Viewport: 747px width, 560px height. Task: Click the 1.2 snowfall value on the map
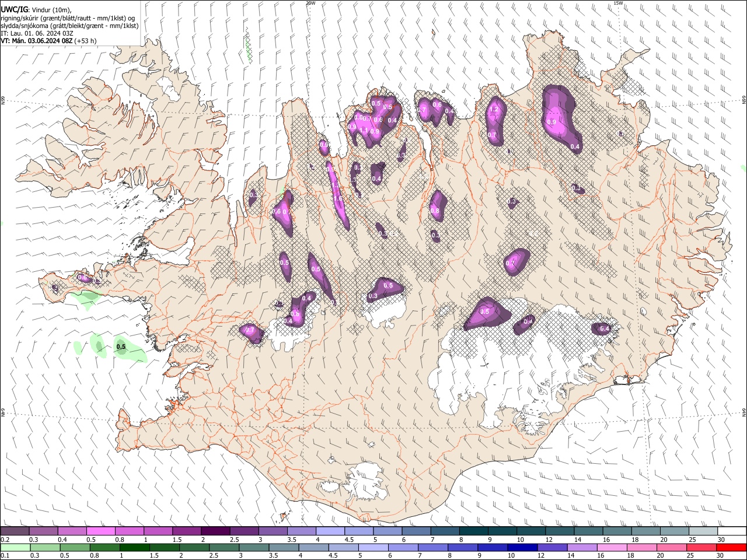tap(493, 109)
